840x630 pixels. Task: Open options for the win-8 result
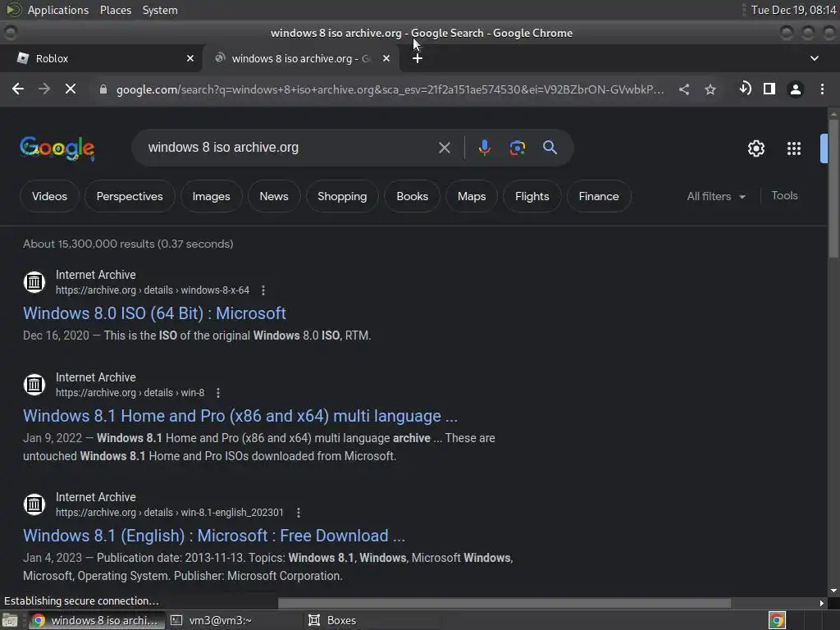pyautogui.click(x=218, y=393)
